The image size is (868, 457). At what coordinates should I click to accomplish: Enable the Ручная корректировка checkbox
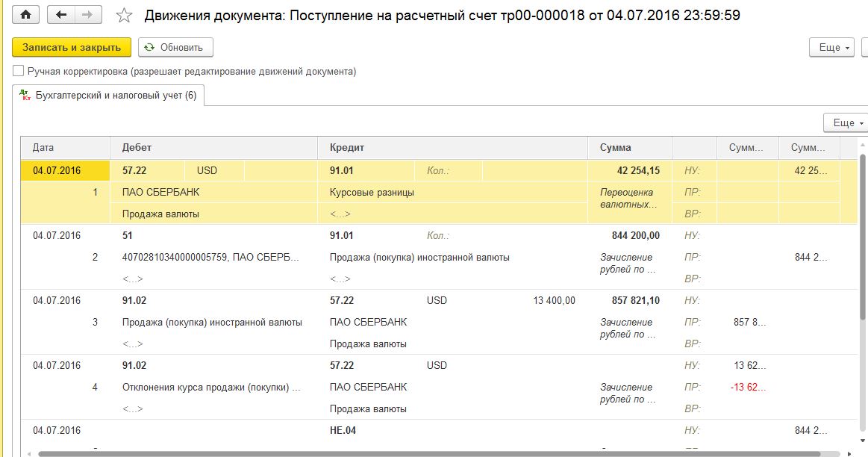point(19,72)
